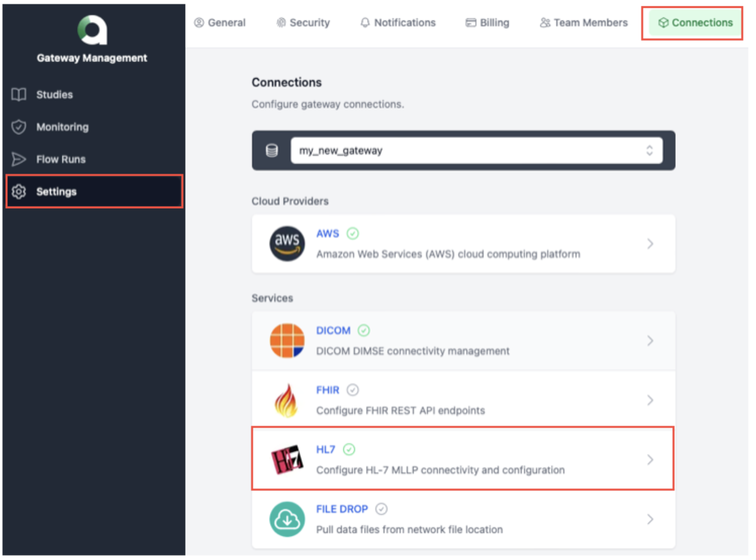This screenshot has height=560, width=756.
Task: Click the Settings gear icon
Action: click(19, 191)
